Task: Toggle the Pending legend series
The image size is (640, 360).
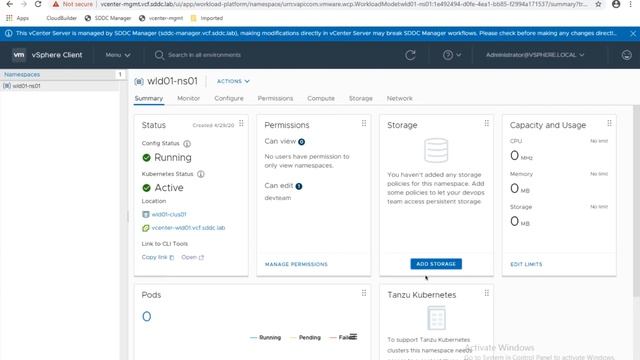Action: point(305,338)
